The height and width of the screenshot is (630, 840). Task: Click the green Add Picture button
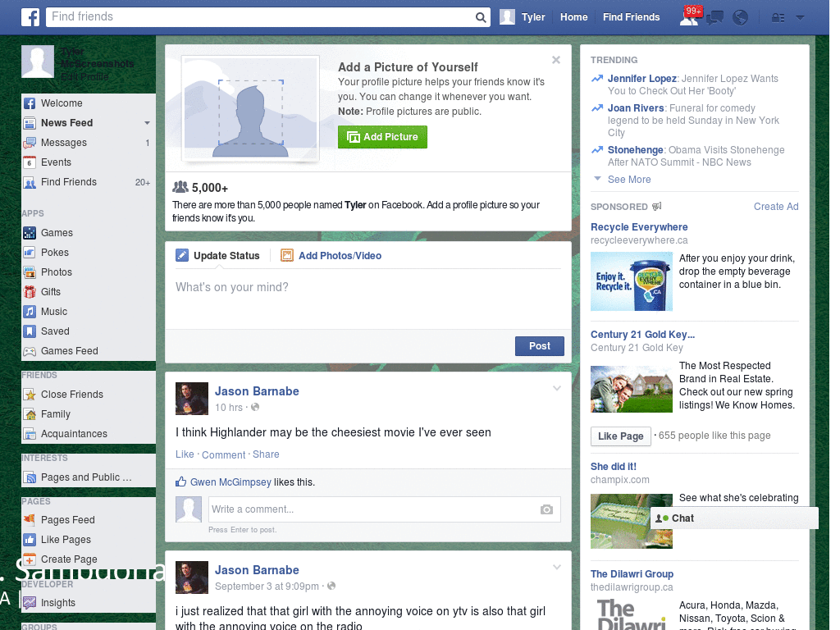tap(382, 137)
